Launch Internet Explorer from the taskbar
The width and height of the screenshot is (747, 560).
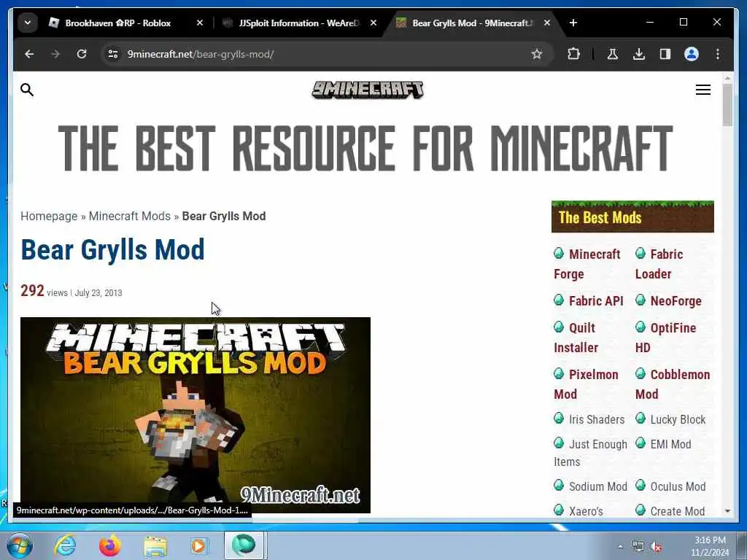tap(65, 545)
